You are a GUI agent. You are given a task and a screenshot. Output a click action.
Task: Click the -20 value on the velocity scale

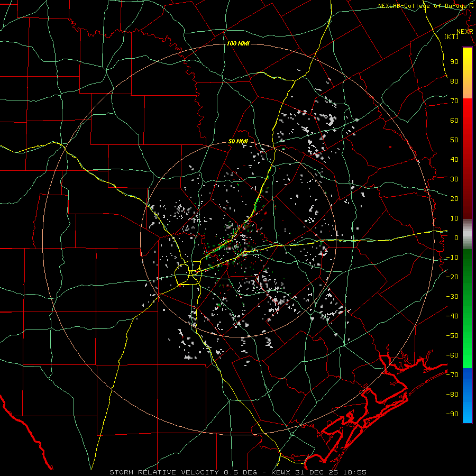[x=452, y=277]
